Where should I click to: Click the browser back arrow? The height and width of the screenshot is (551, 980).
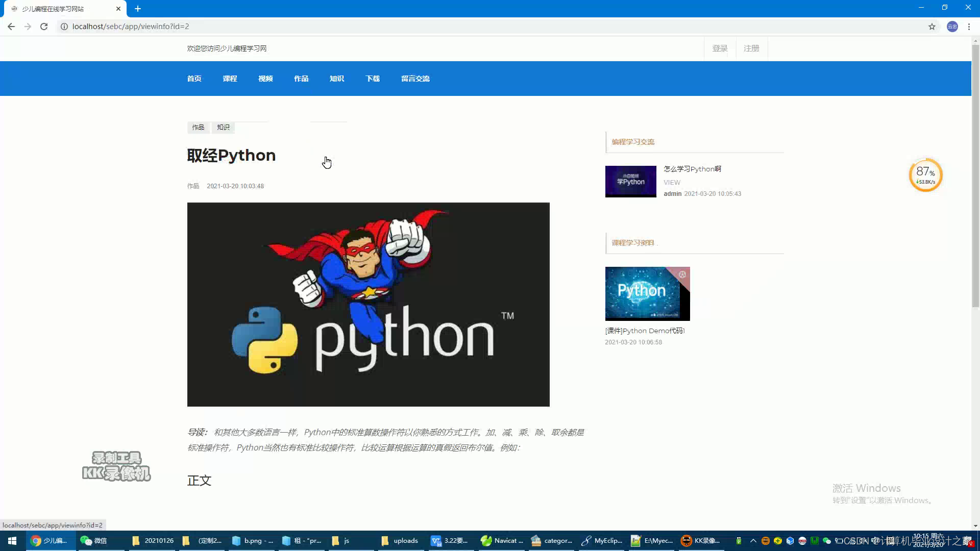(x=11, y=27)
